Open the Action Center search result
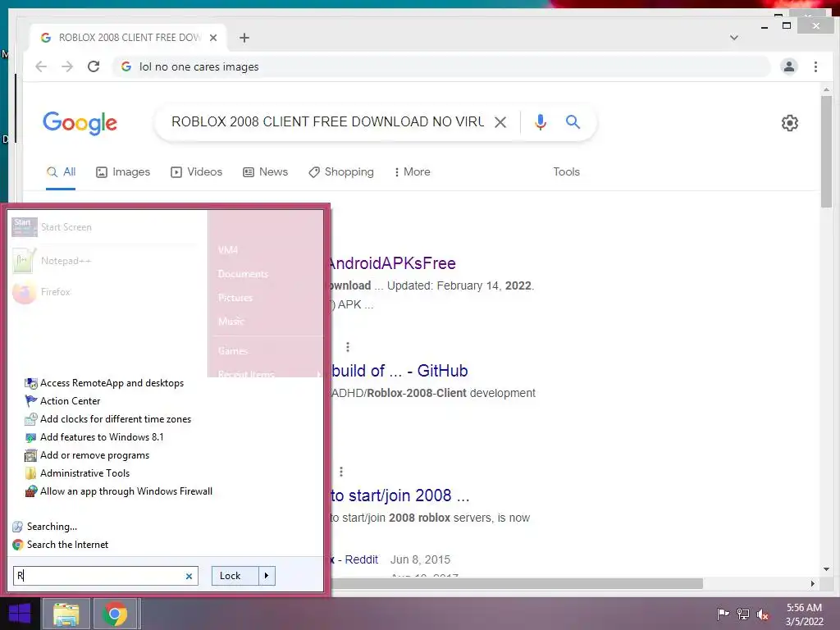This screenshot has width=840, height=630. click(62, 400)
